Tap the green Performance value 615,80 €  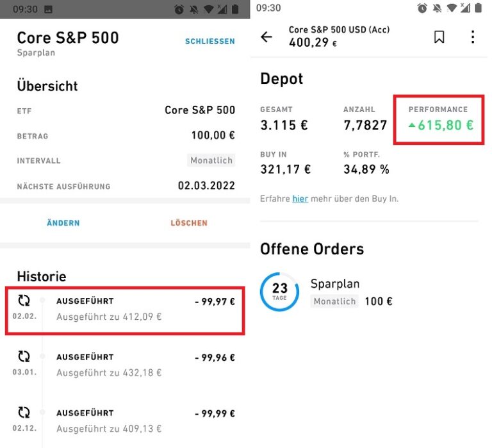point(445,126)
